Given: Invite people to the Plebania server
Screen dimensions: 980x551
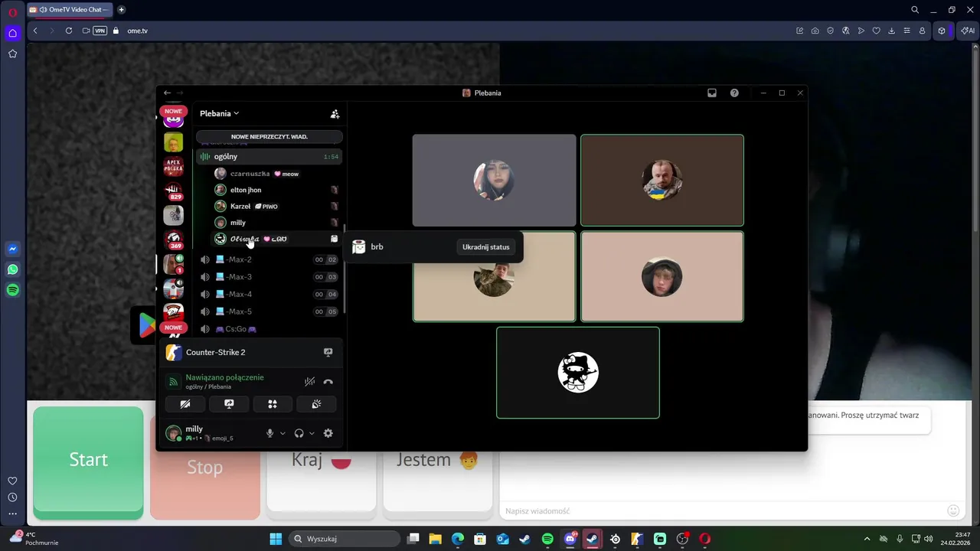Looking at the screenshot, I should click(x=335, y=114).
